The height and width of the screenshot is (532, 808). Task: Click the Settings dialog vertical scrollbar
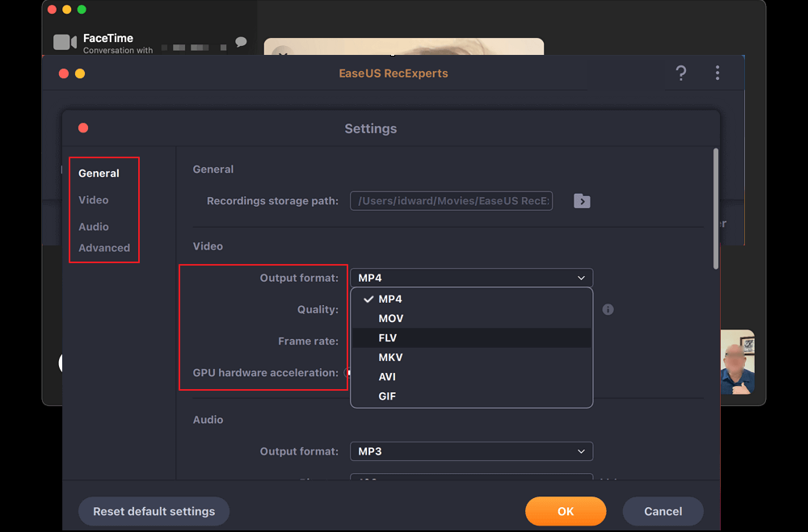coord(716,208)
